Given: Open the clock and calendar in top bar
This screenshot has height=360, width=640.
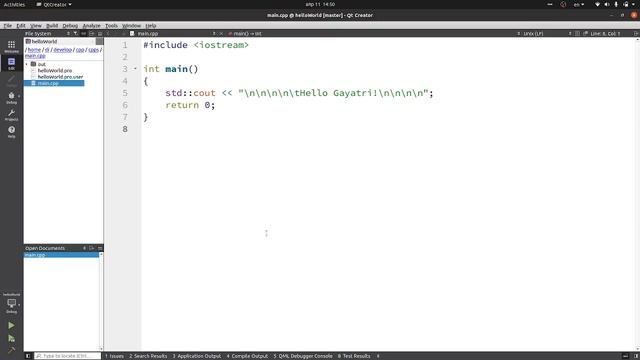Looking at the screenshot, I should pos(320,4).
